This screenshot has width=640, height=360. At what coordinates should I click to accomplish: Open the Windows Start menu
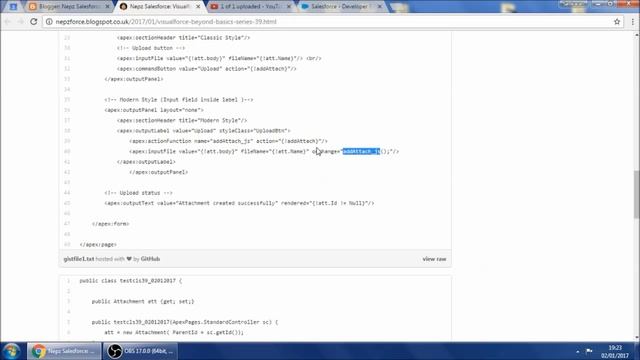coord(11,351)
